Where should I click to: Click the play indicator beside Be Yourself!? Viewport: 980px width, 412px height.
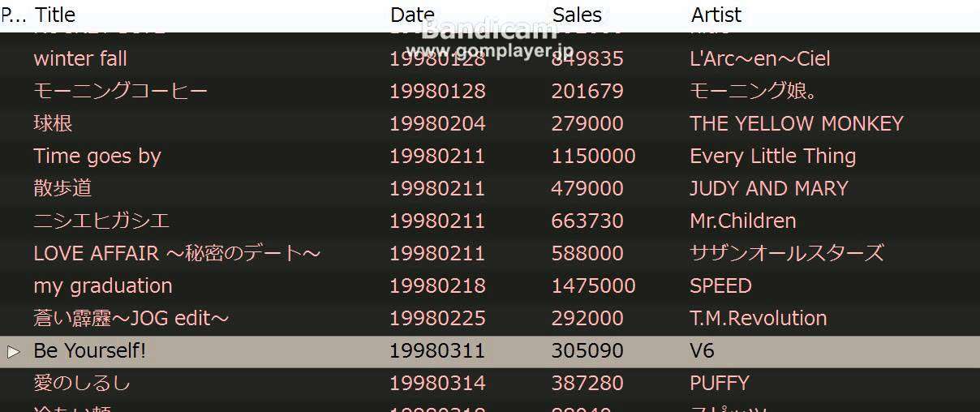[13, 351]
